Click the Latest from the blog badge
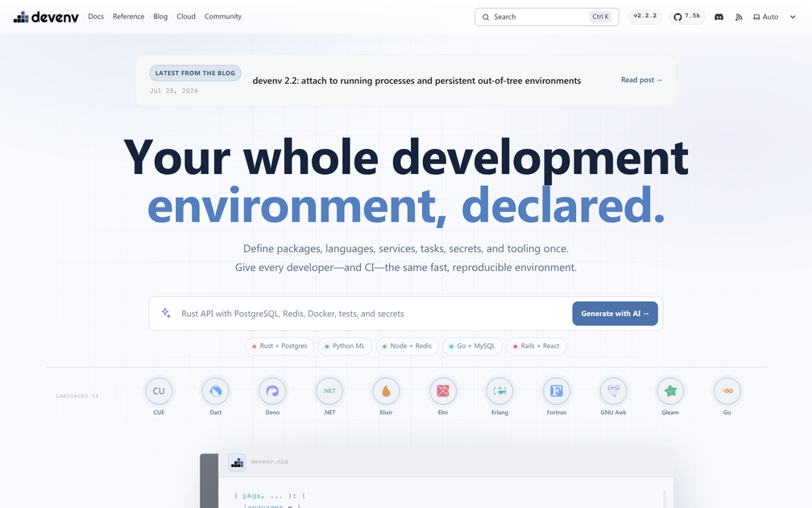The image size is (812, 508). tap(195, 73)
